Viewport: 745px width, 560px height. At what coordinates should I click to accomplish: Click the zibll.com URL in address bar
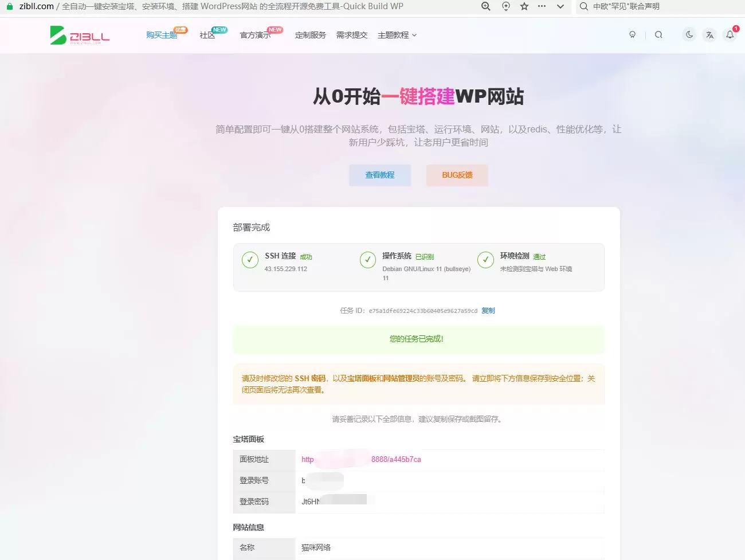[37, 6]
